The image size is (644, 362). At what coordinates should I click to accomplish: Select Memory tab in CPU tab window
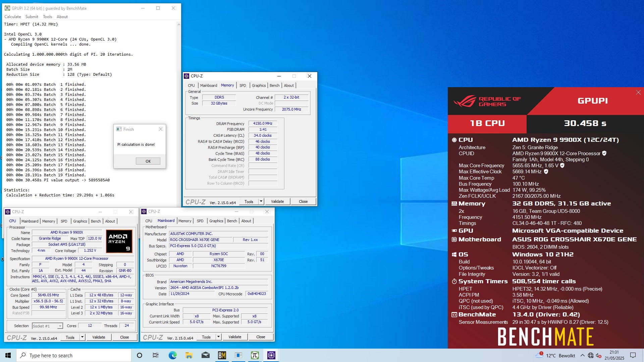pos(49,221)
